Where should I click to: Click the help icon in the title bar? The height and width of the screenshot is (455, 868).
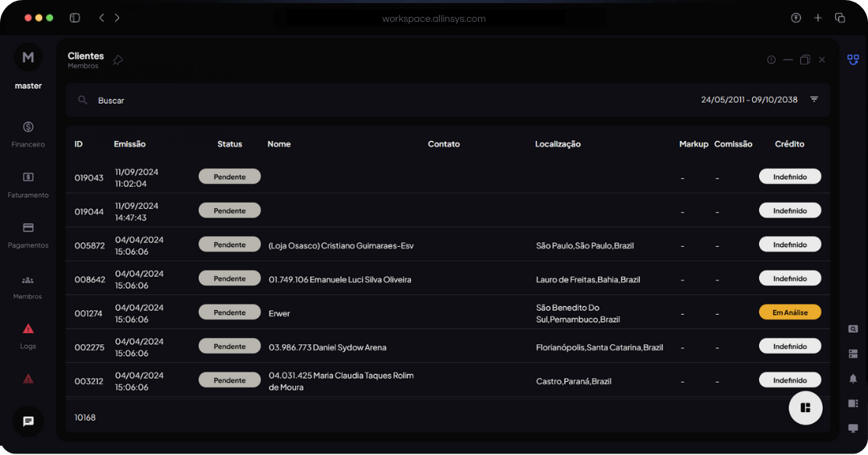[796, 17]
